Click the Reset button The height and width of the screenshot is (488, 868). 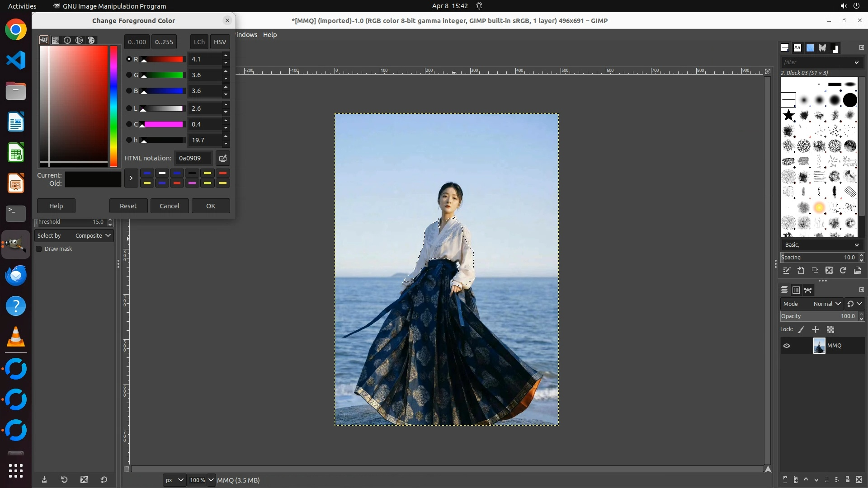[x=128, y=206]
